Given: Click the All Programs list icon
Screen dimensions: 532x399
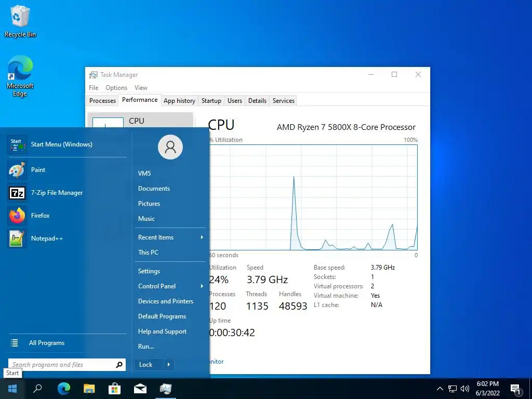Looking at the screenshot, I should pyautogui.click(x=14, y=343).
